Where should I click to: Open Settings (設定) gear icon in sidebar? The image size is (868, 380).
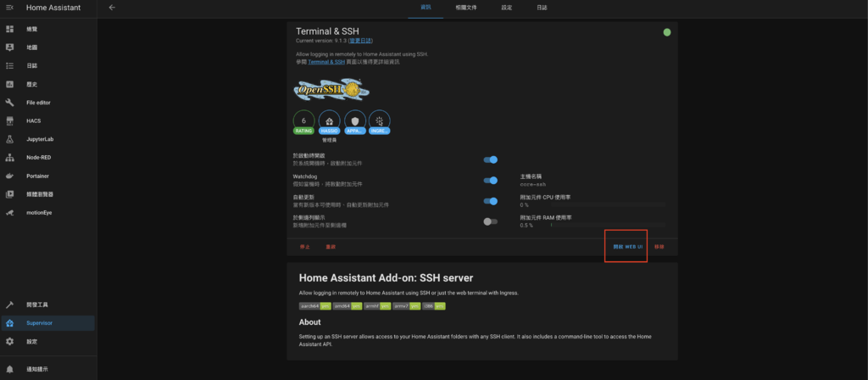pos(9,341)
